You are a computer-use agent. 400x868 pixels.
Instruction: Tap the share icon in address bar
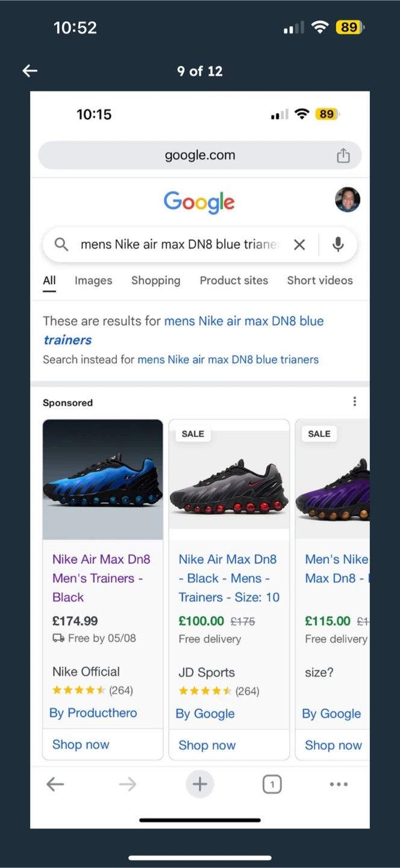coord(343,156)
